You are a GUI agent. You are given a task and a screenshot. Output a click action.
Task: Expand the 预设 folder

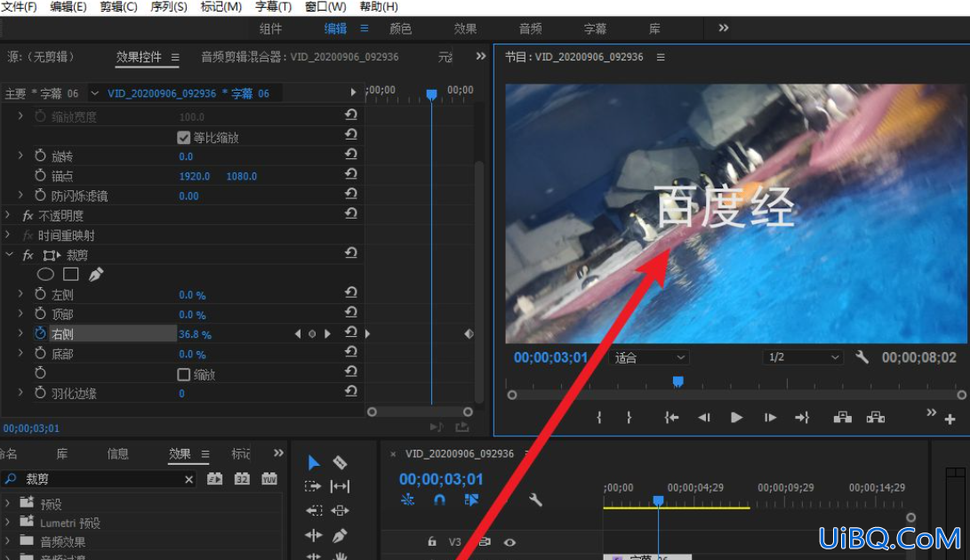click(7, 503)
